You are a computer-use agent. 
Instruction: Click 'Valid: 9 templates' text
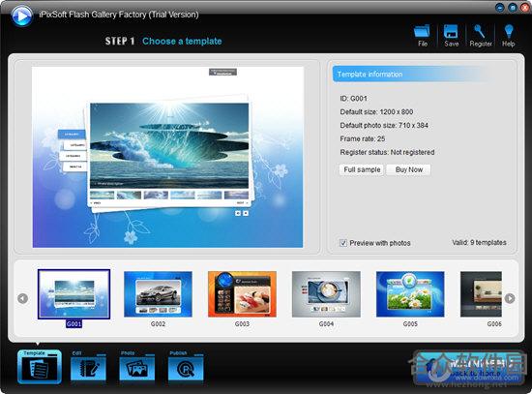pyautogui.click(x=479, y=243)
